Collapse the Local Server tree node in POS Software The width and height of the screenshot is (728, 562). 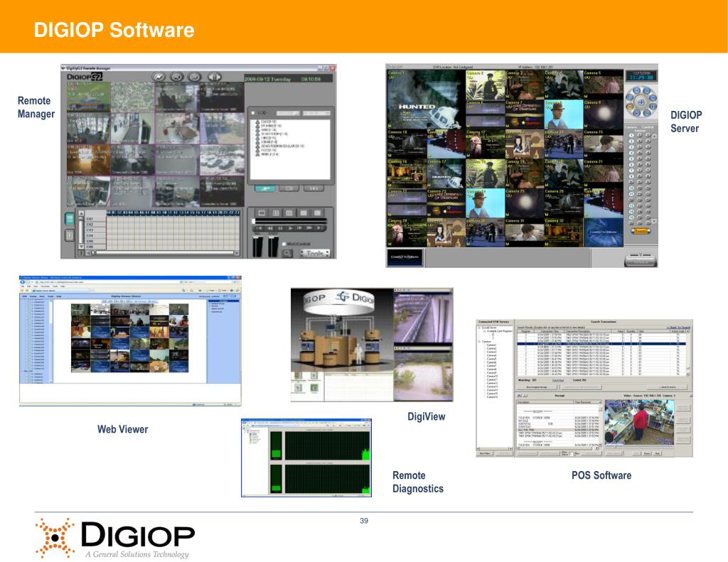(x=480, y=328)
